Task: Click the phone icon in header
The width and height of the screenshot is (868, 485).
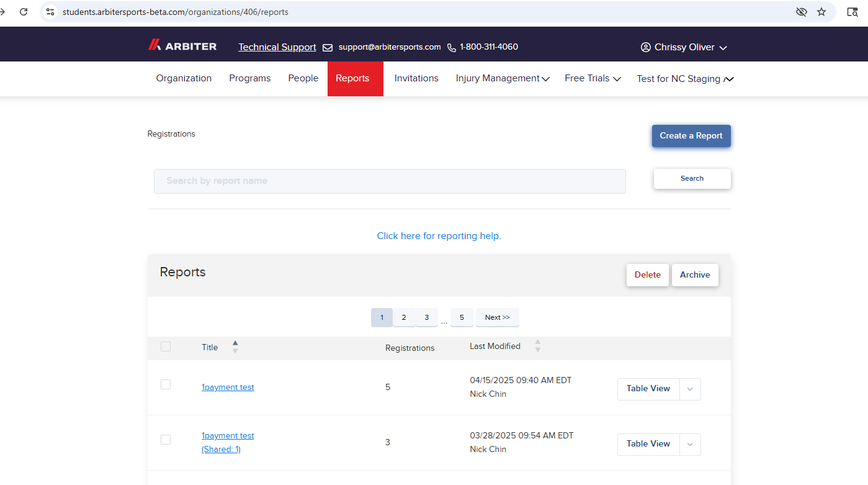Action: [452, 48]
